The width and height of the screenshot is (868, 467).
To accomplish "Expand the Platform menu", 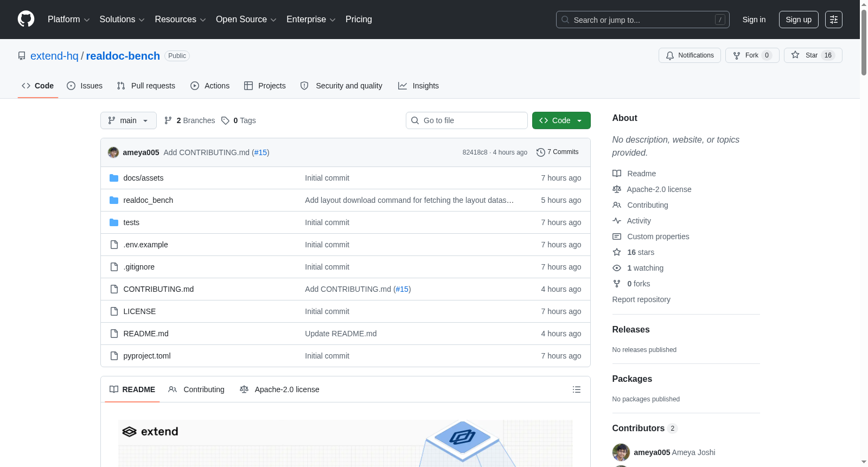I will [x=69, y=20].
